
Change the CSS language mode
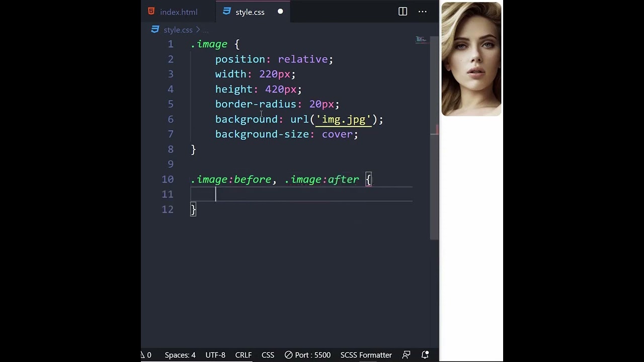(268, 355)
